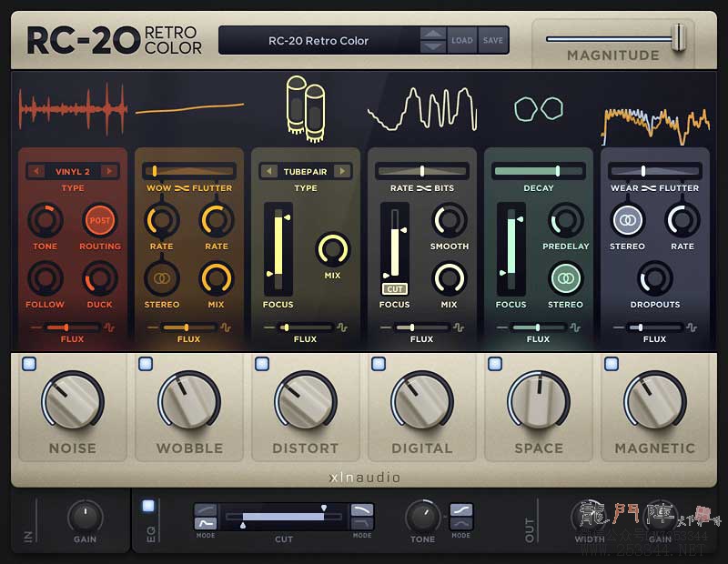This screenshot has width=728, height=564.
Task: Disable the NOISE module power button
Action: click(x=29, y=364)
